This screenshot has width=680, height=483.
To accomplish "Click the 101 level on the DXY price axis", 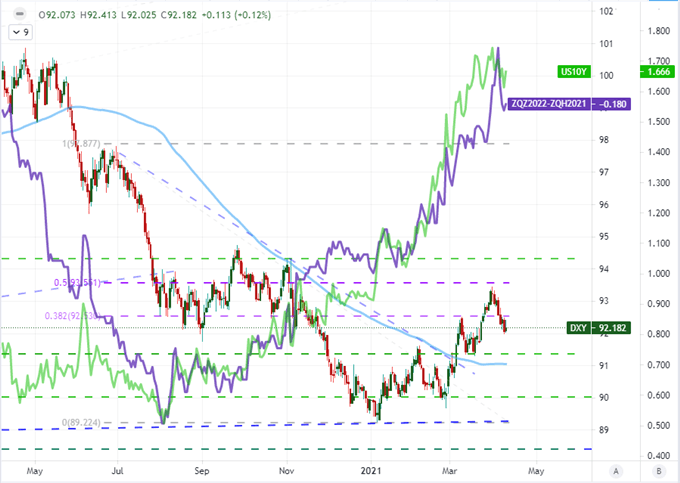I will coord(606,44).
